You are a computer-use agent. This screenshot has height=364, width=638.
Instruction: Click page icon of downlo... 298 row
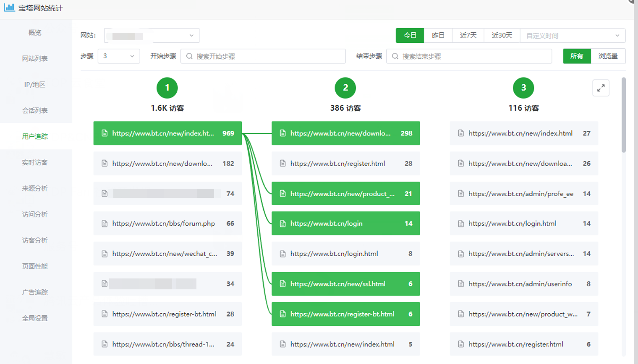click(x=282, y=133)
